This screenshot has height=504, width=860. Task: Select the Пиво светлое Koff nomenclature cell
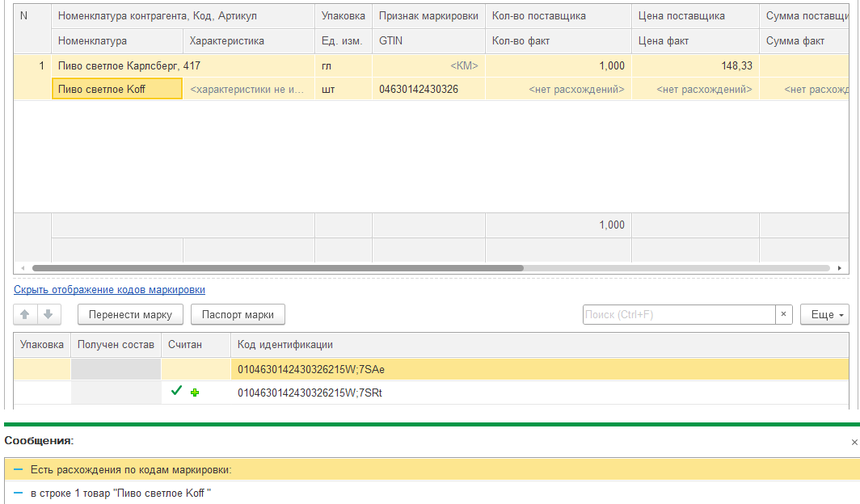tap(116, 89)
